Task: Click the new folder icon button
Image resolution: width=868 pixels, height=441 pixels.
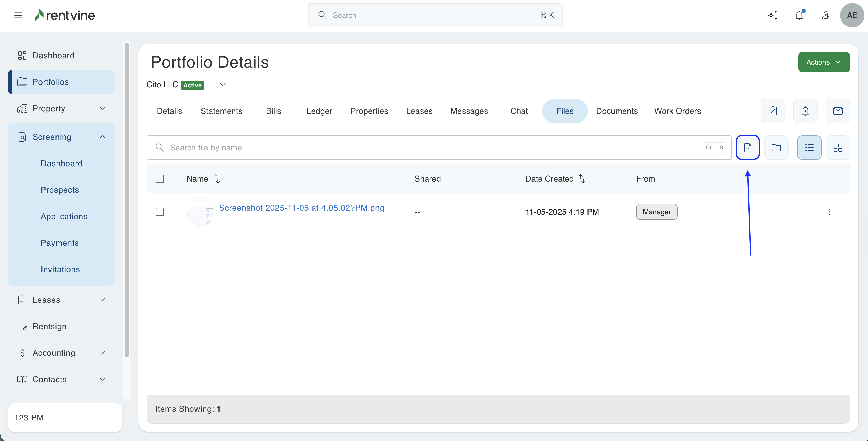Action: (x=776, y=148)
